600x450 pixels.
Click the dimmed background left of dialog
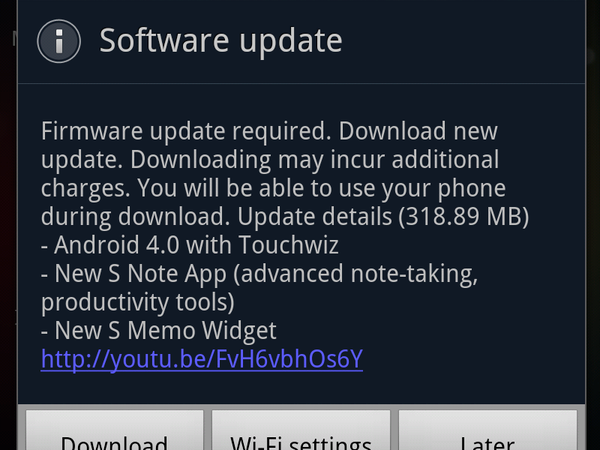[x=8, y=225]
